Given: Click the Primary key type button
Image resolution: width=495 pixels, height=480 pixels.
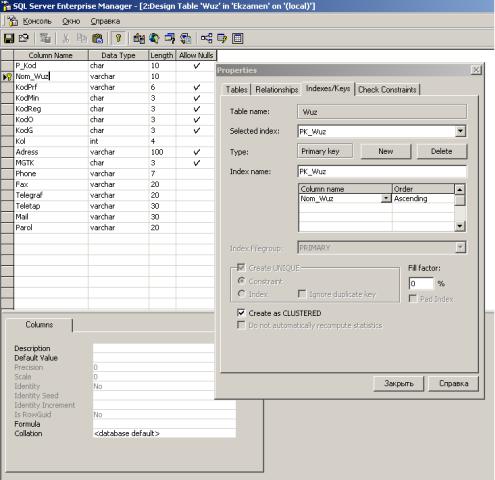Looking at the screenshot, I should click(325, 151).
